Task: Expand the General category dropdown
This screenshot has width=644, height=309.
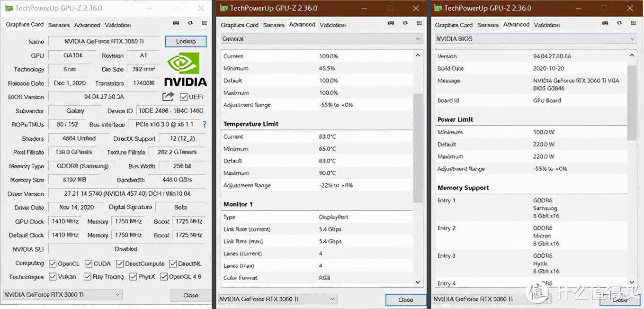Action: click(322, 39)
